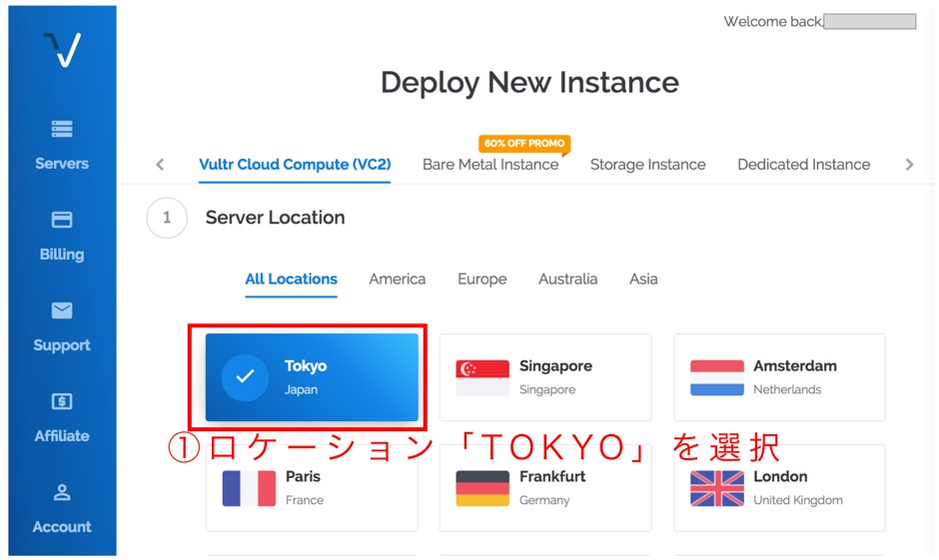Filter locations by Europe
This screenshot has width=939, height=560.
(x=481, y=280)
